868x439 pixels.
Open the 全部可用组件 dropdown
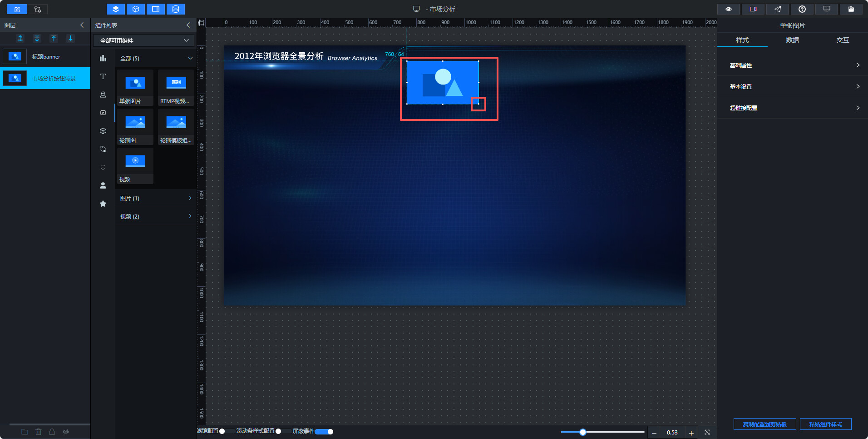point(144,40)
